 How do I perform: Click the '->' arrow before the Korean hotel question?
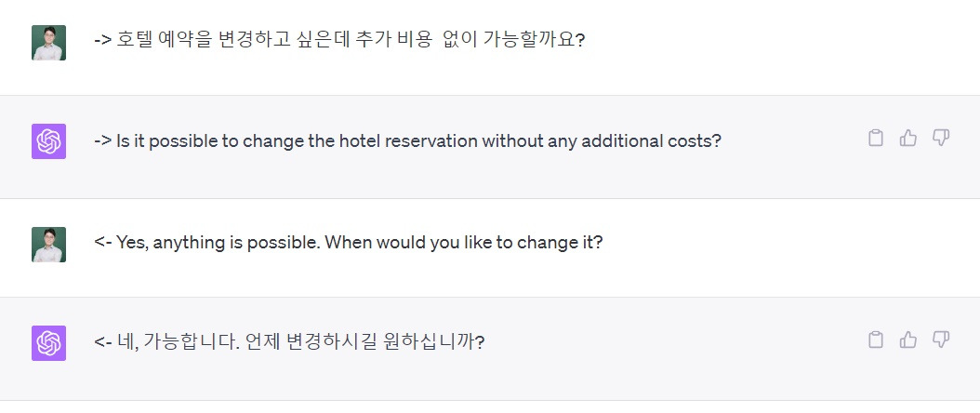pyautogui.click(x=103, y=42)
